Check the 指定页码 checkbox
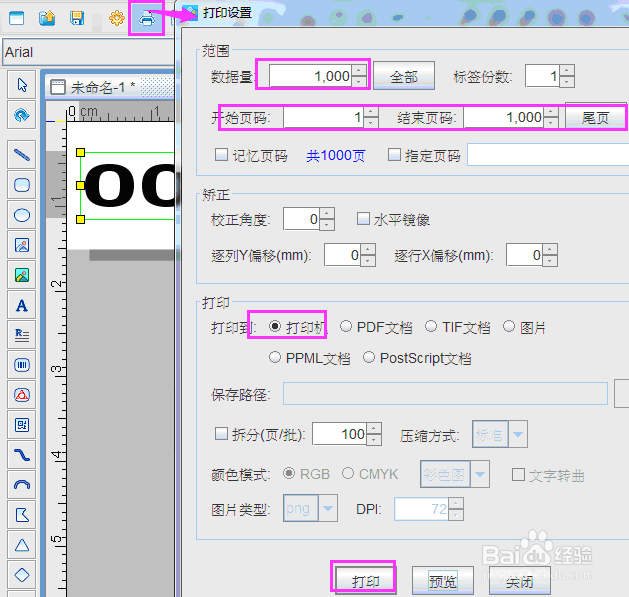 pyautogui.click(x=394, y=154)
